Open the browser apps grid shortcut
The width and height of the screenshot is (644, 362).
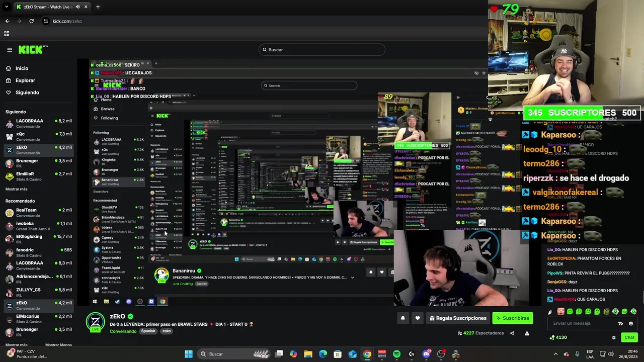7,34
